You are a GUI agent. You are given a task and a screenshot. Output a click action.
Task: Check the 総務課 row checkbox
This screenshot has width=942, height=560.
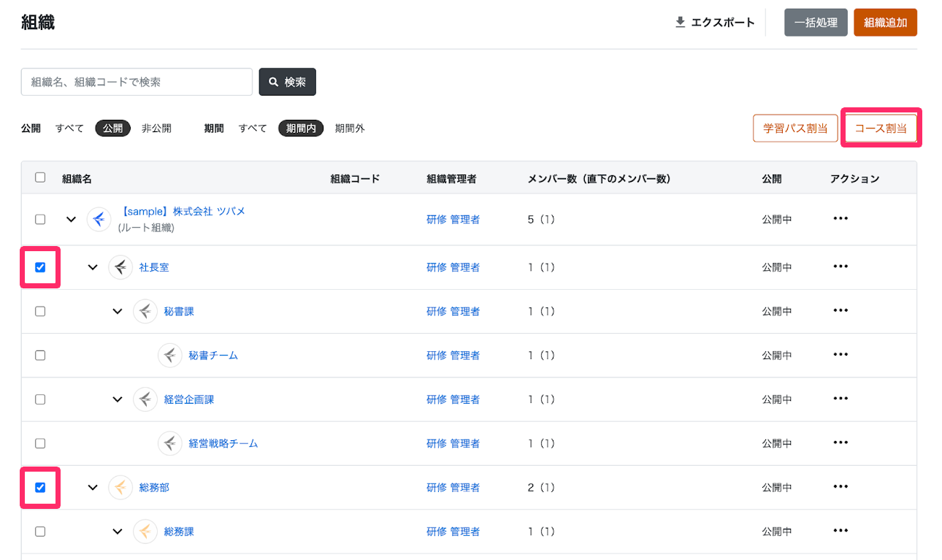(40, 532)
